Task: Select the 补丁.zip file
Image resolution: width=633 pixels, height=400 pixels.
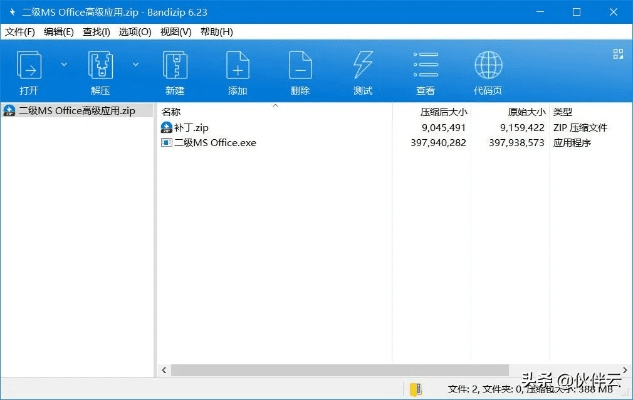Action: [190, 128]
